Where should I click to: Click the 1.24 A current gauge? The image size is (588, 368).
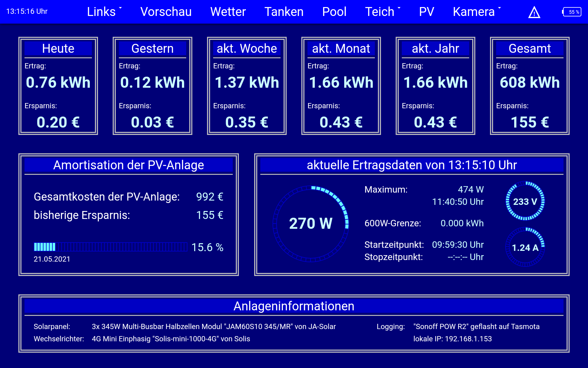(x=525, y=247)
